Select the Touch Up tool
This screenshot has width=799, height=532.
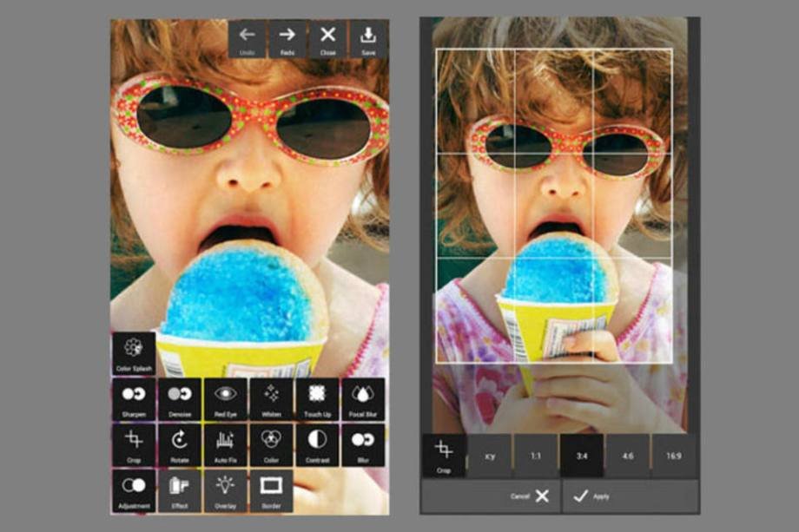[317, 399]
